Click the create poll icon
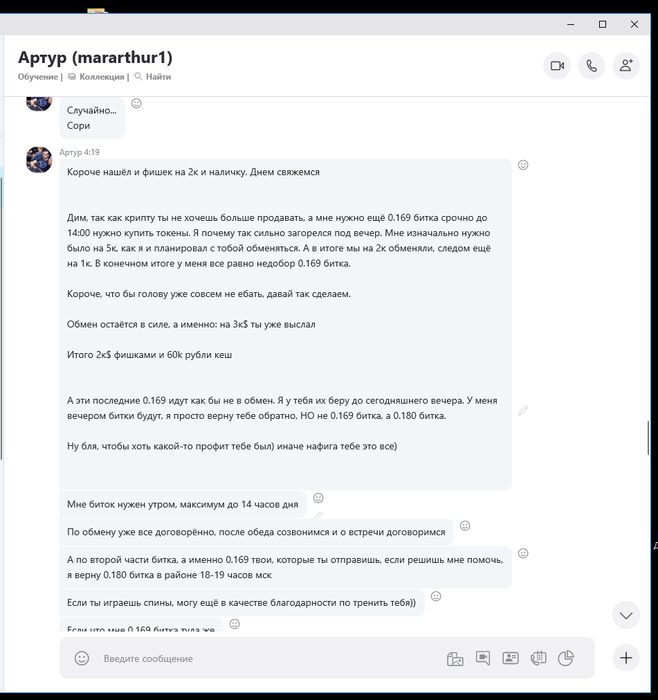Image resolution: width=658 pixels, height=700 pixels. pyautogui.click(x=565, y=658)
